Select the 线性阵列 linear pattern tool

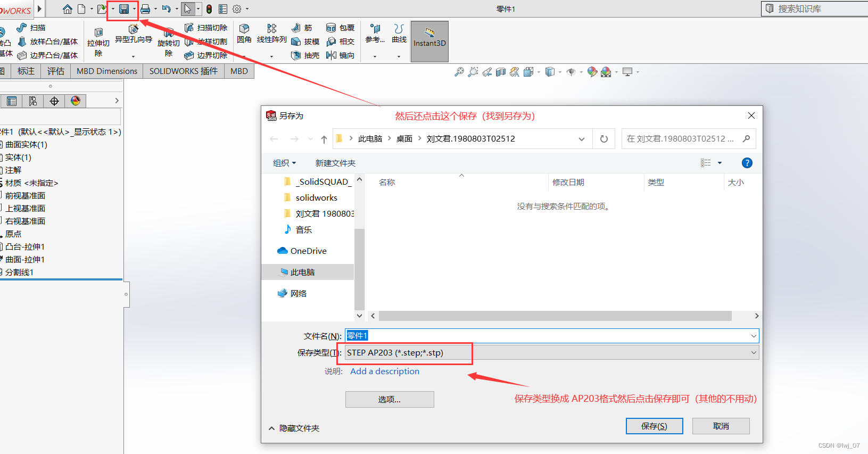(271, 33)
